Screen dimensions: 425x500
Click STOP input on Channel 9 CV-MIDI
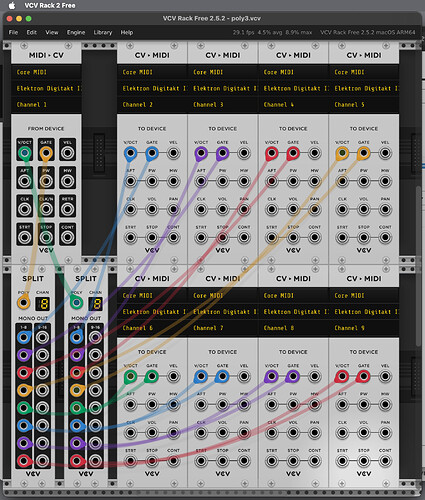pos(364,461)
